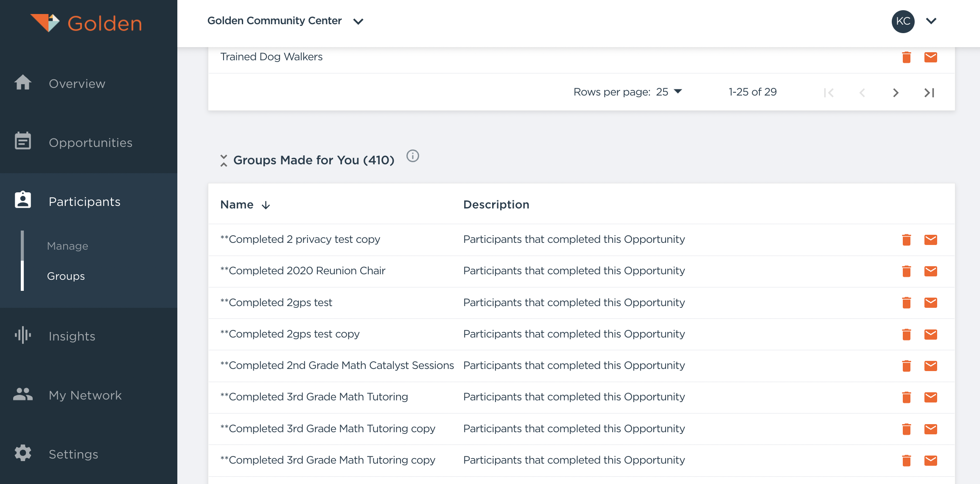Viewport: 980px width, 484px height.
Task: Email the Trained Dog Walkers group
Action: (x=930, y=57)
